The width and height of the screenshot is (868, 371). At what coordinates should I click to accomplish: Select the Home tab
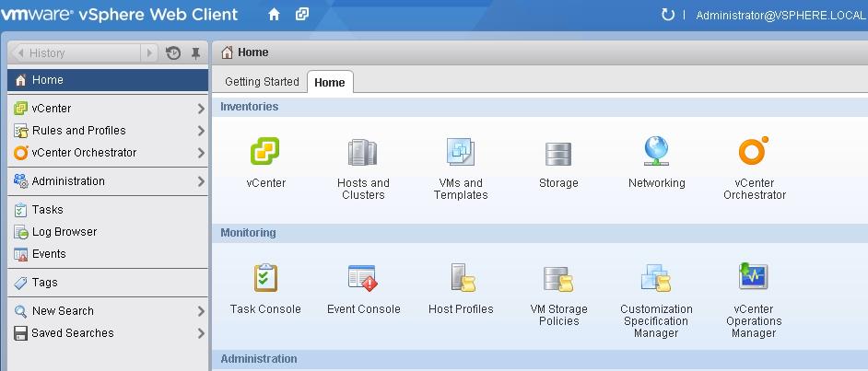pos(329,82)
